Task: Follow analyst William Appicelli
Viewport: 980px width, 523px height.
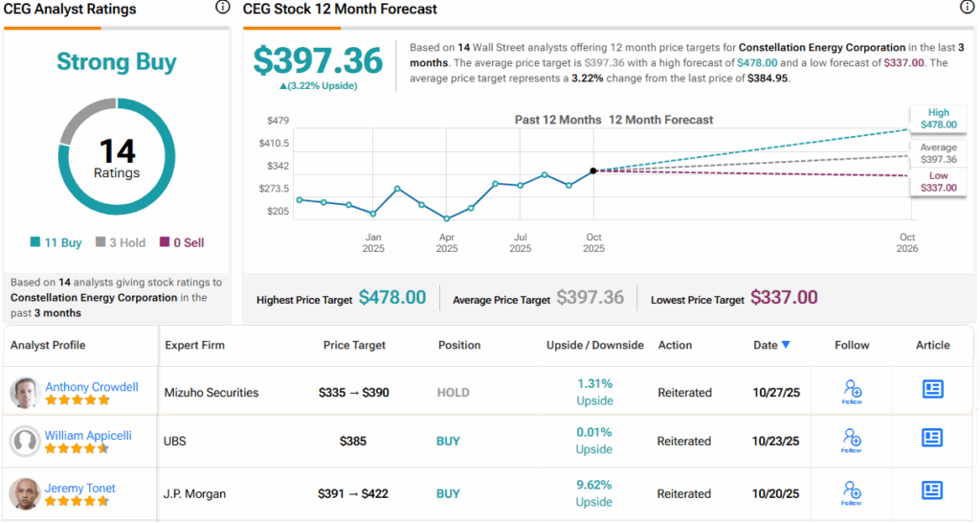Action: click(852, 441)
